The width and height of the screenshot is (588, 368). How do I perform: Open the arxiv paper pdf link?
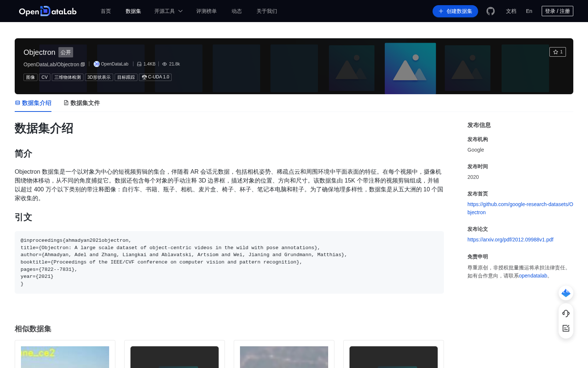(510, 240)
